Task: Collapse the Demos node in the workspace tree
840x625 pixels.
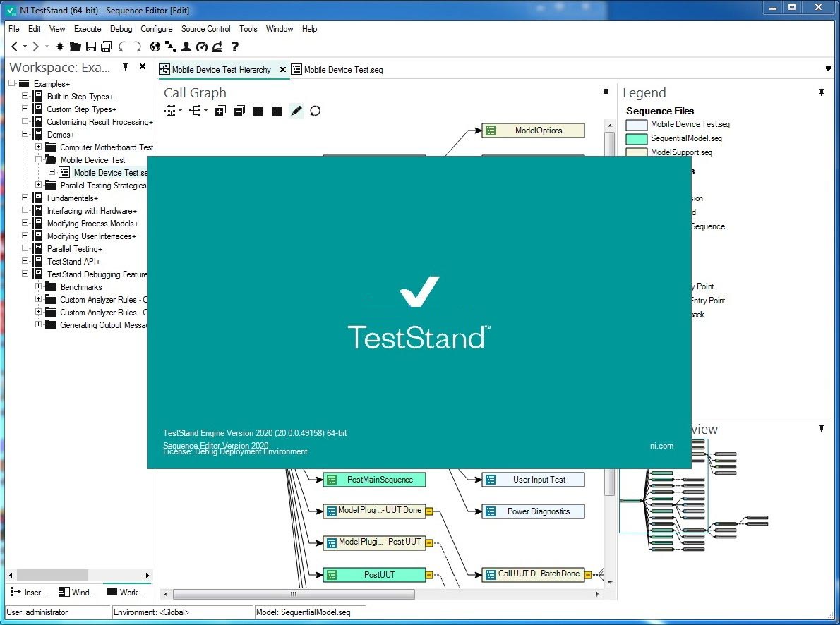Action: pos(24,134)
